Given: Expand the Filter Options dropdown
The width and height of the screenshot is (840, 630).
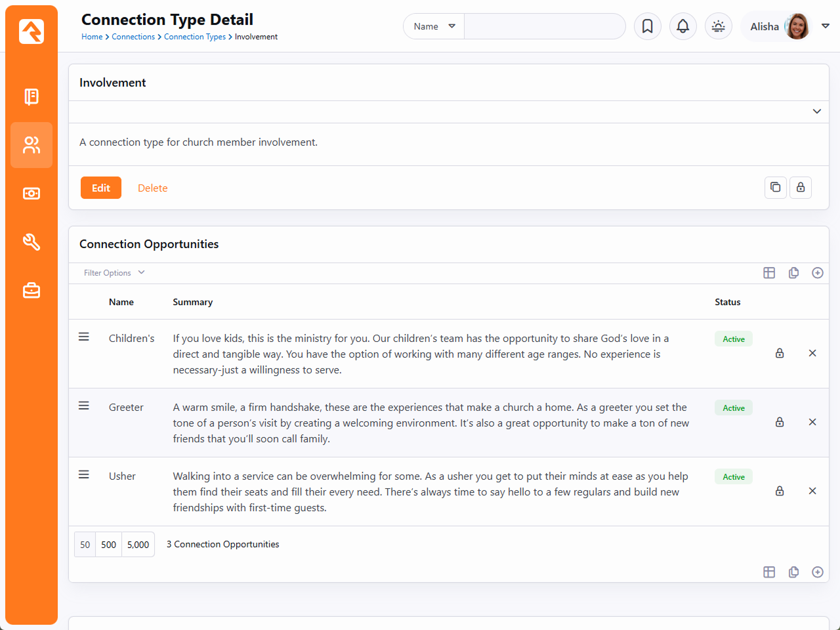Looking at the screenshot, I should [x=114, y=273].
